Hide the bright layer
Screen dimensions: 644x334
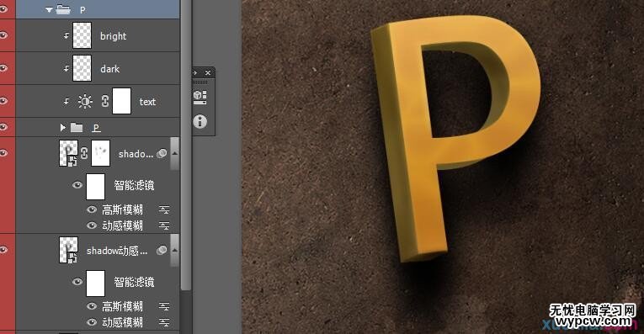pos(4,35)
